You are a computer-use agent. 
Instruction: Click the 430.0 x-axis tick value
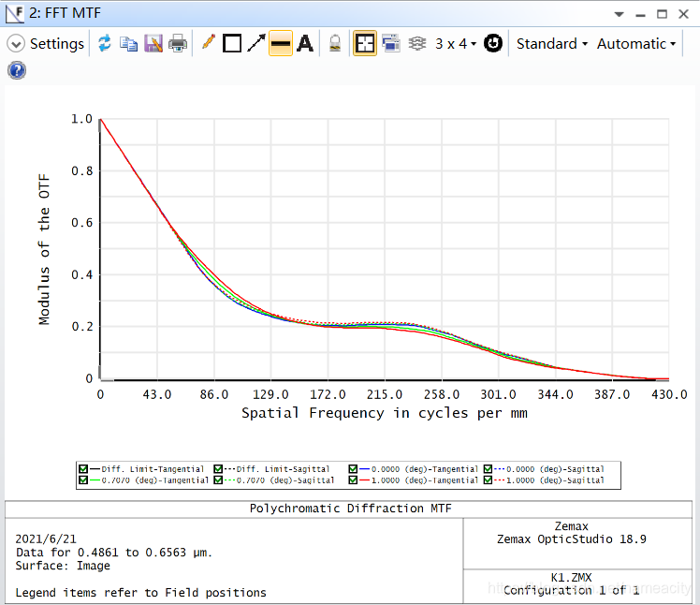coord(669,394)
